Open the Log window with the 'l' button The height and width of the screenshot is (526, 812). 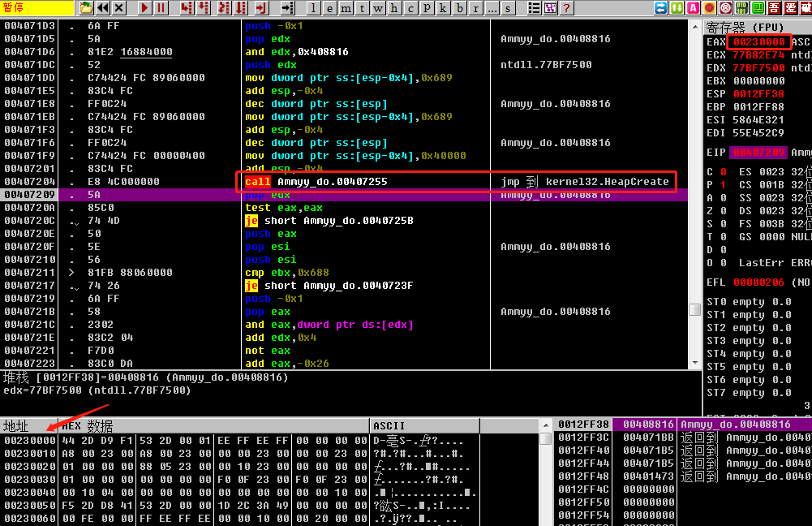coord(313,8)
